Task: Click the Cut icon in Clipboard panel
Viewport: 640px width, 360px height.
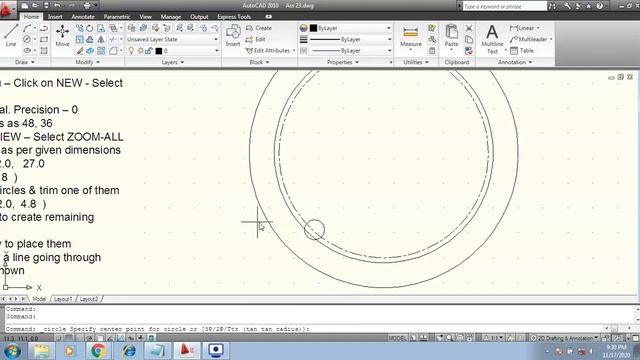Action: point(469,28)
